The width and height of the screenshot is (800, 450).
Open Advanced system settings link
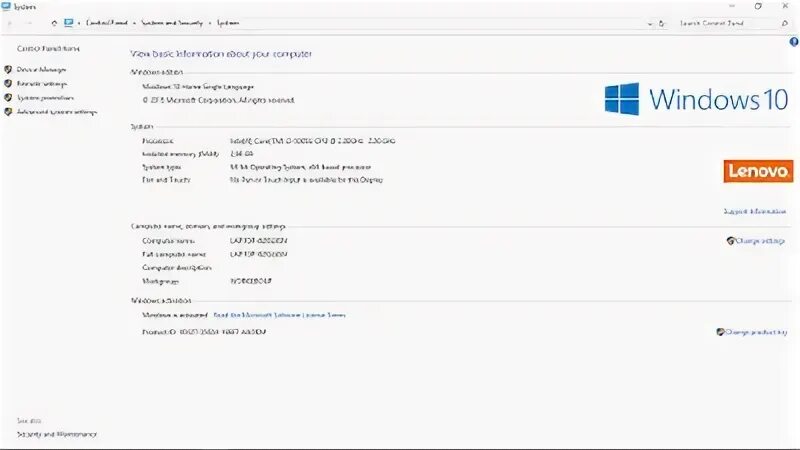pyautogui.click(x=57, y=112)
